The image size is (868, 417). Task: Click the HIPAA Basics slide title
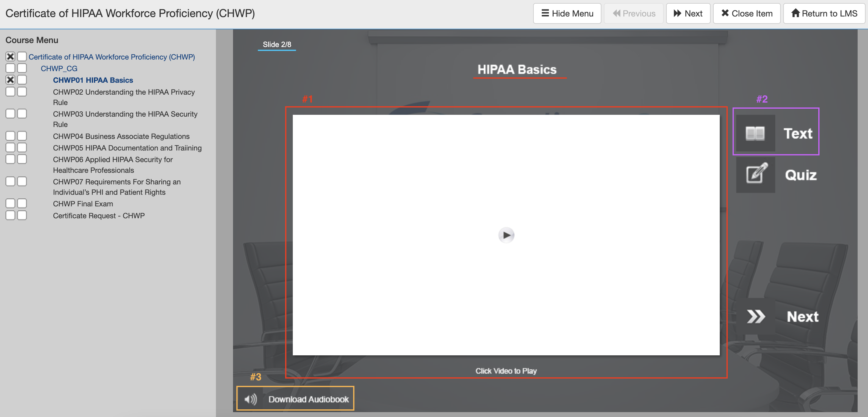point(517,70)
